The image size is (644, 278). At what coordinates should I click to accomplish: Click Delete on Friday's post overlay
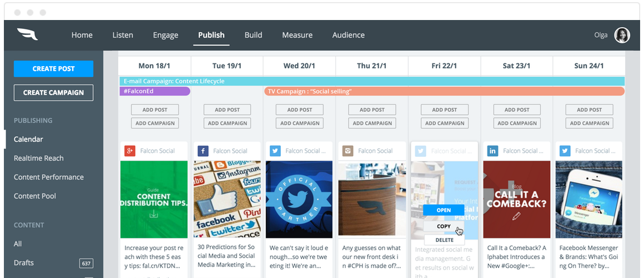[x=444, y=240]
